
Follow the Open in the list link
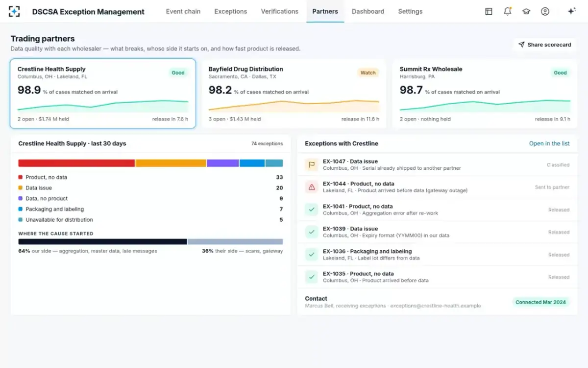pos(549,144)
